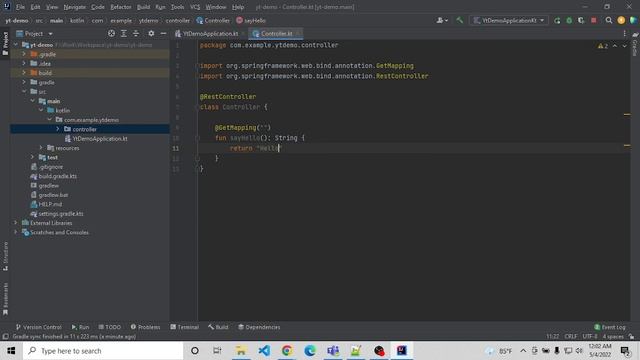Open the Dependencies tool window

(259, 327)
